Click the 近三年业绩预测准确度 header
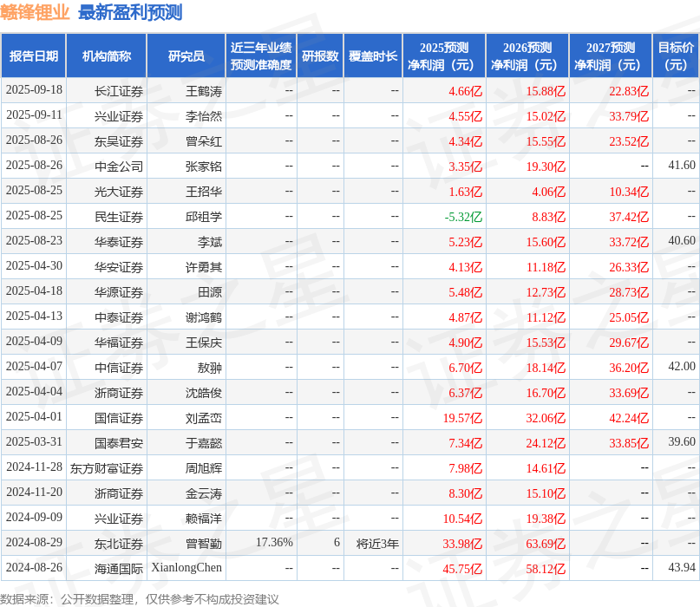The width and height of the screenshot is (700, 607). (x=261, y=55)
